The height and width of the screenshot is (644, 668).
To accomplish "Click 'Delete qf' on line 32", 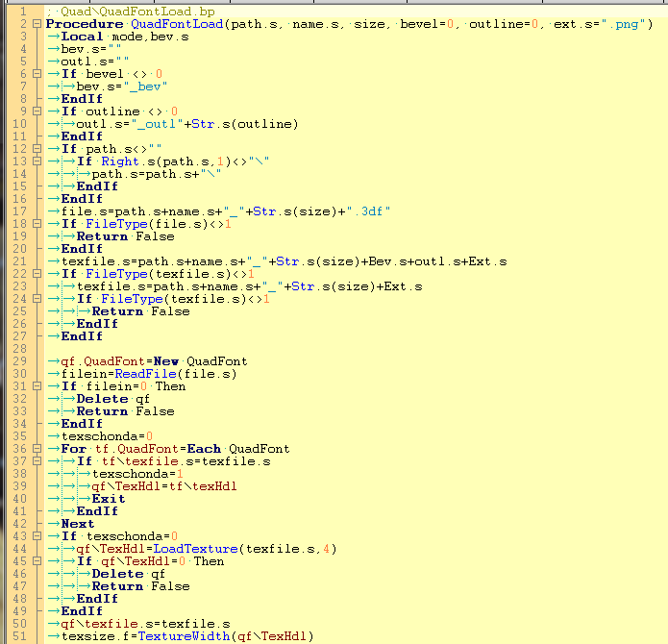I will click(112, 399).
